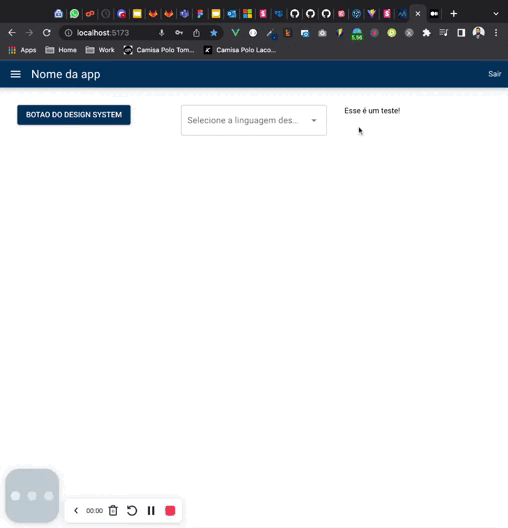Switch to the Microsoft four-squares tab
Screen dimensions: 508x528
[247, 14]
